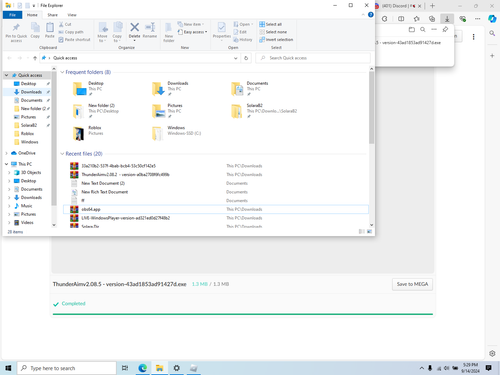500x375 pixels.
Task: Click the Paste ribbon icon
Action: (50, 30)
